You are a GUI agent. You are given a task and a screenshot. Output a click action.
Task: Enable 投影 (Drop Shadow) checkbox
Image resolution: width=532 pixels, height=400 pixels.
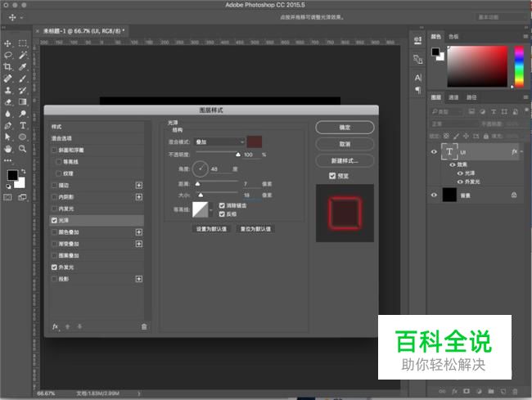pos(54,279)
